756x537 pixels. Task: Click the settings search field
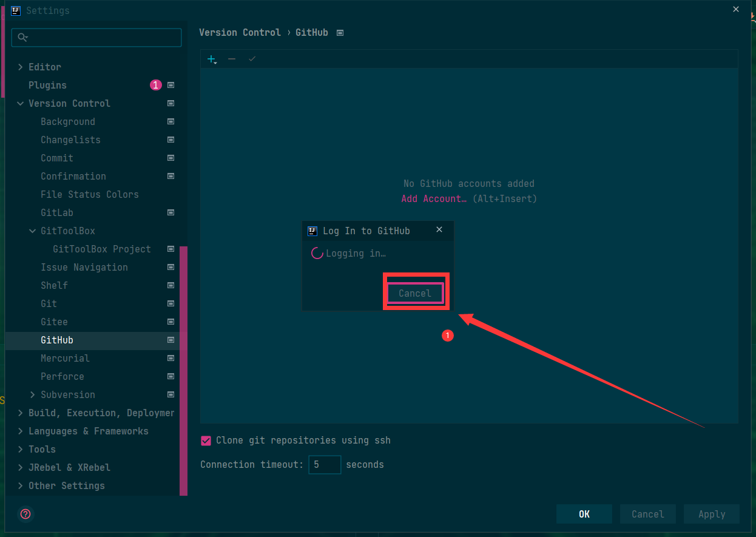[x=96, y=38]
